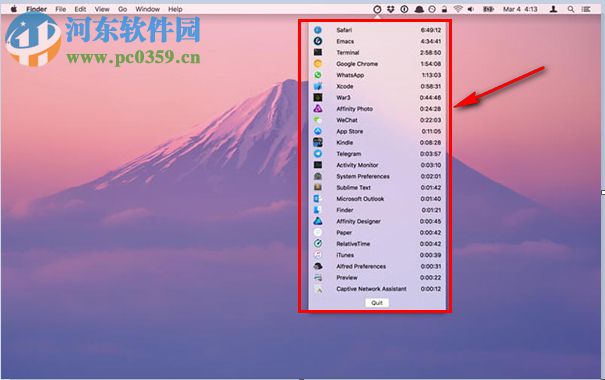The height and width of the screenshot is (380, 605).
Task: Click the Affinity Designer icon
Action: click(318, 221)
